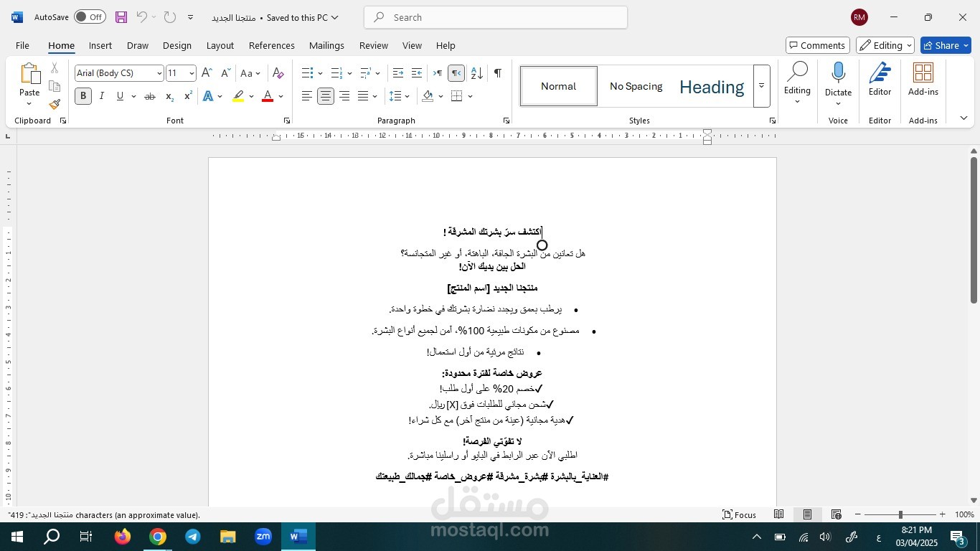
Task: Expand numbering list dropdown arrow
Action: (x=349, y=73)
